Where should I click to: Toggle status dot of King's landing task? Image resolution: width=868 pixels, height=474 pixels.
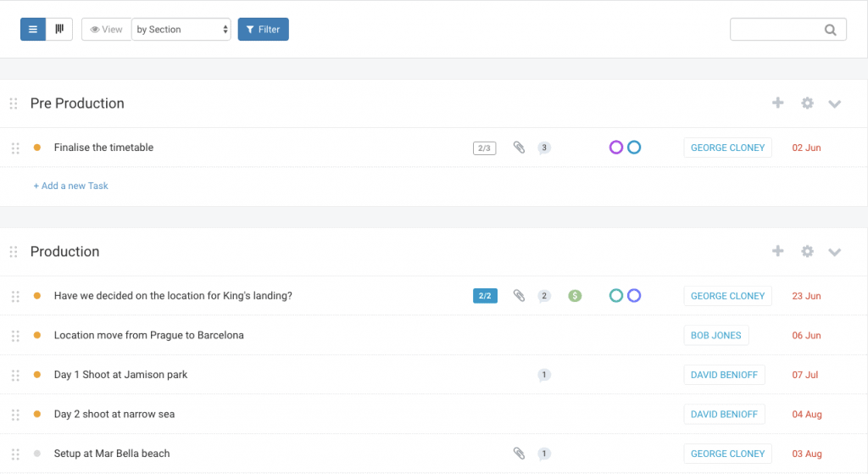click(x=37, y=296)
